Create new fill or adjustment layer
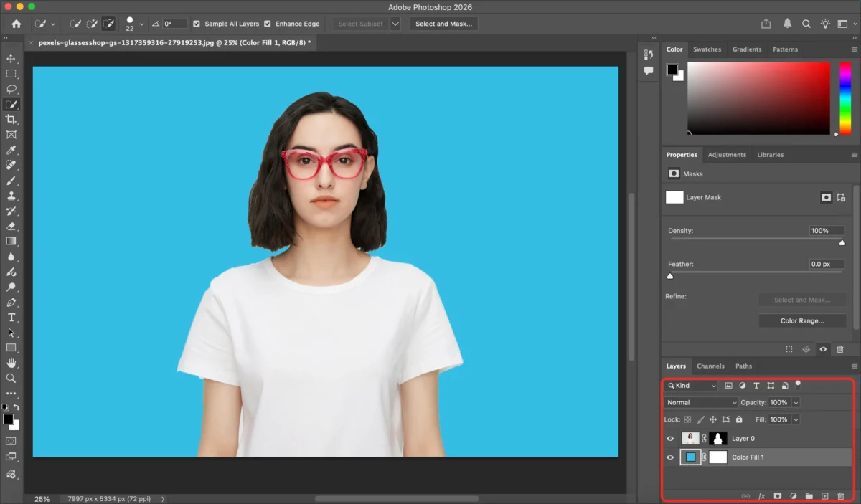 tap(793, 496)
